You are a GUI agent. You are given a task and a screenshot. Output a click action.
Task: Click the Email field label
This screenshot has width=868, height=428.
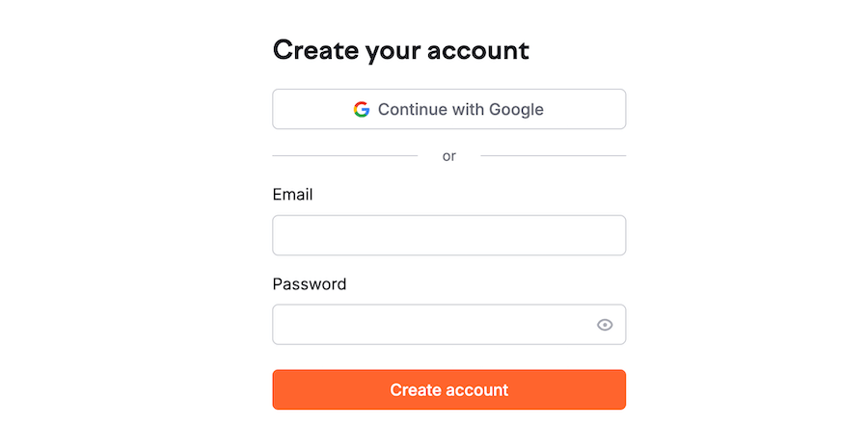click(x=292, y=195)
